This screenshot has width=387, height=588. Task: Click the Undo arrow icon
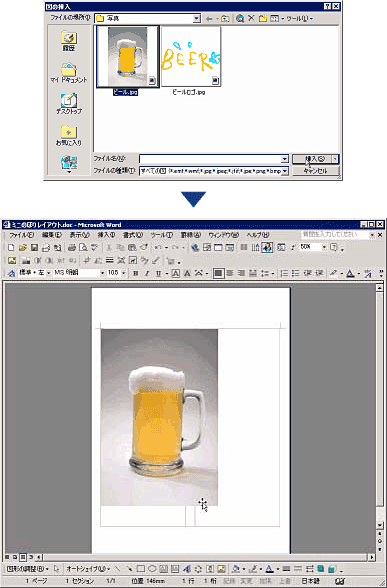(158, 248)
